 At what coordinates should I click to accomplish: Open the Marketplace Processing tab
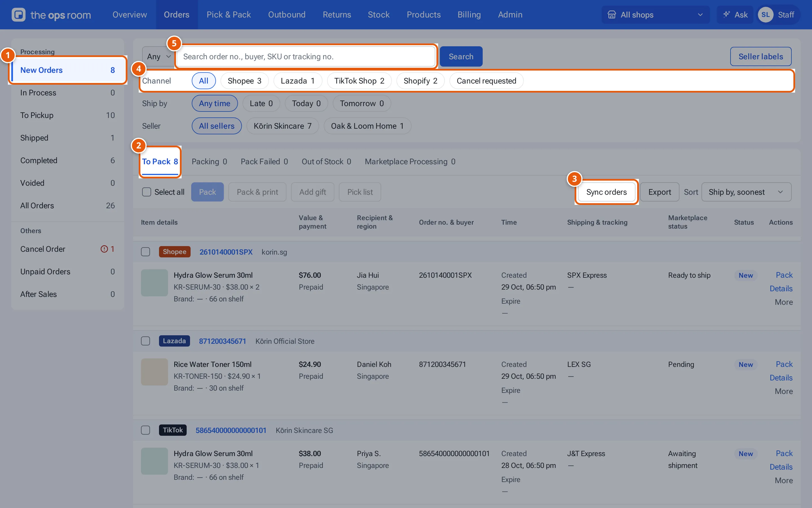(x=410, y=162)
